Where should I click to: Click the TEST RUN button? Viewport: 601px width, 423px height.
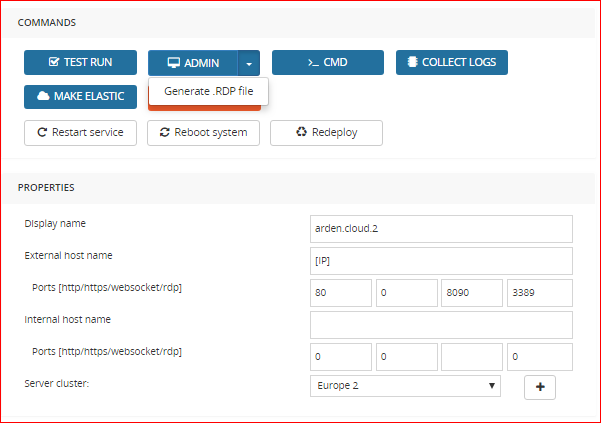tap(80, 62)
